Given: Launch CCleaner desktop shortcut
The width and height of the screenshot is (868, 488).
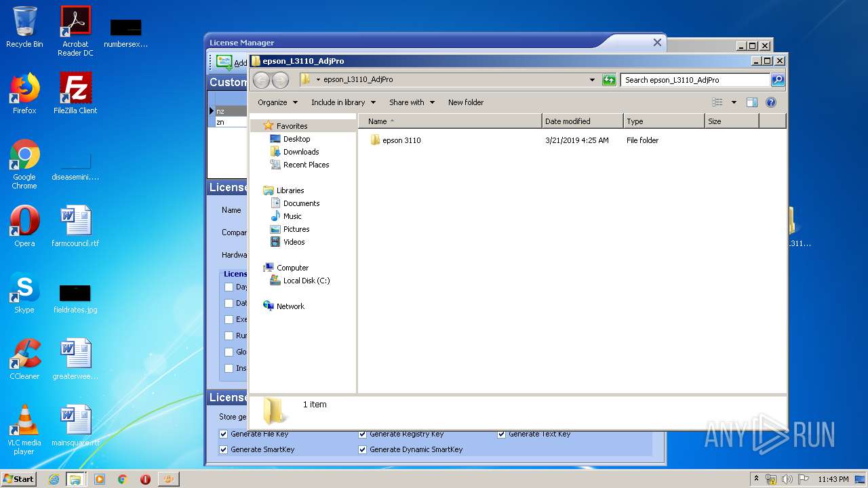Looking at the screenshot, I should click(24, 359).
